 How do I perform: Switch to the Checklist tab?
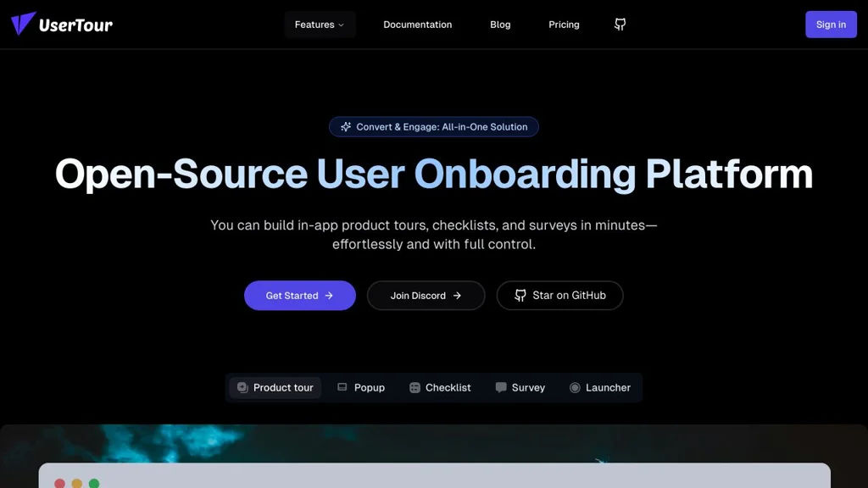[440, 388]
